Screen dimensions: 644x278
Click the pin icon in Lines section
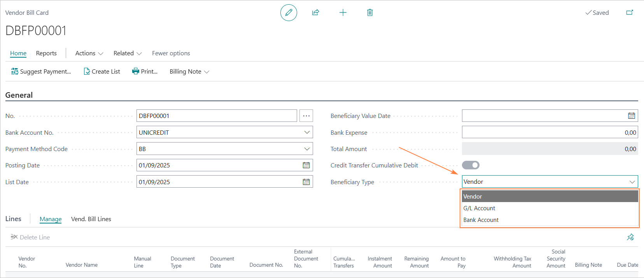click(630, 237)
